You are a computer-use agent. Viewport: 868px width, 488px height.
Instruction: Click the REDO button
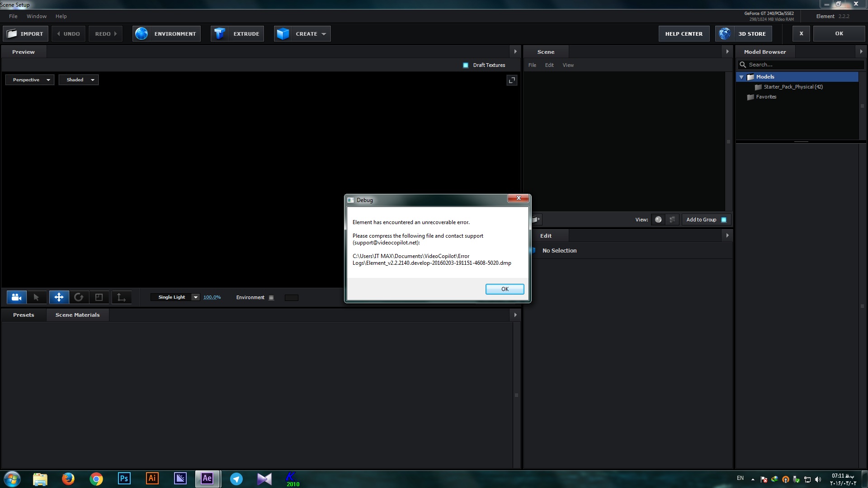(x=106, y=34)
